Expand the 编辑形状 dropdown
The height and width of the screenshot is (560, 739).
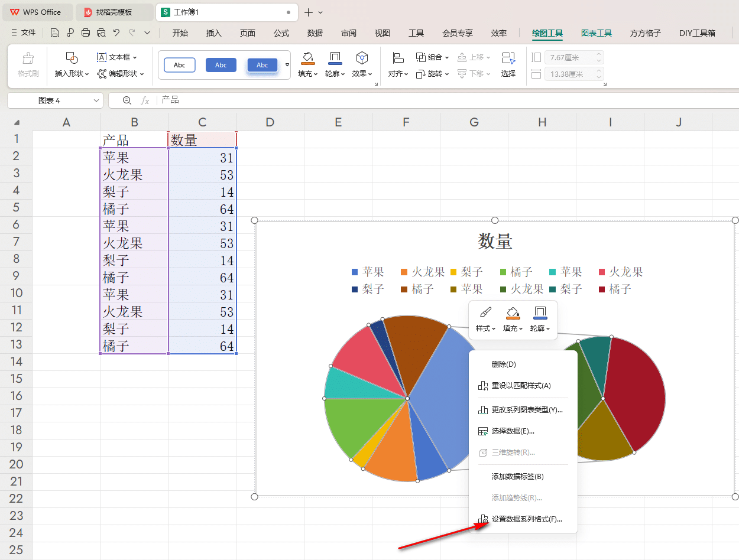142,74
